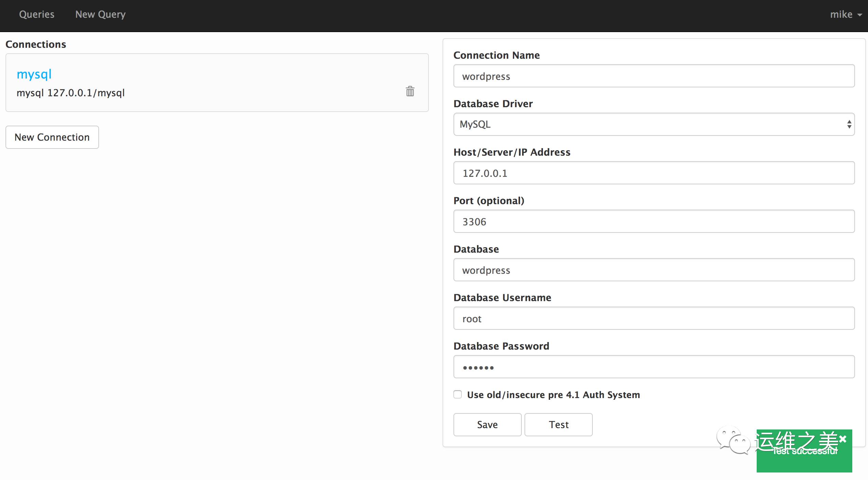Open the mysql connection link

coord(34,74)
